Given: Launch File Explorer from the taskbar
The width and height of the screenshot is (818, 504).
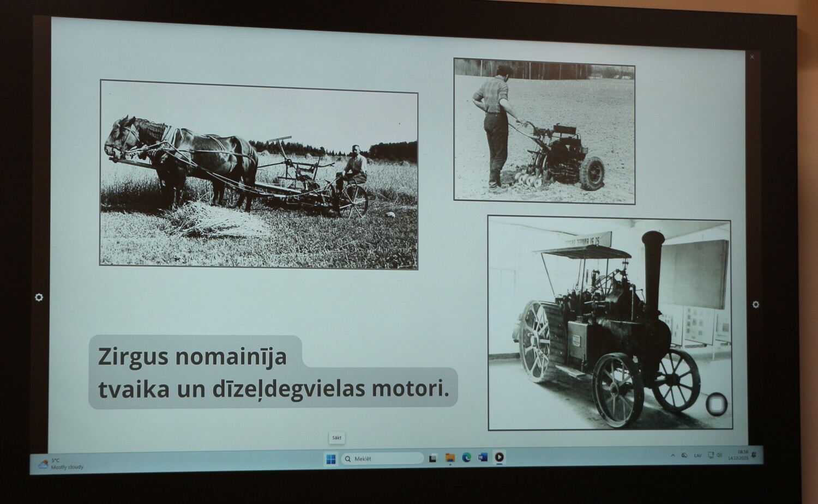Looking at the screenshot, I should 450,458.
